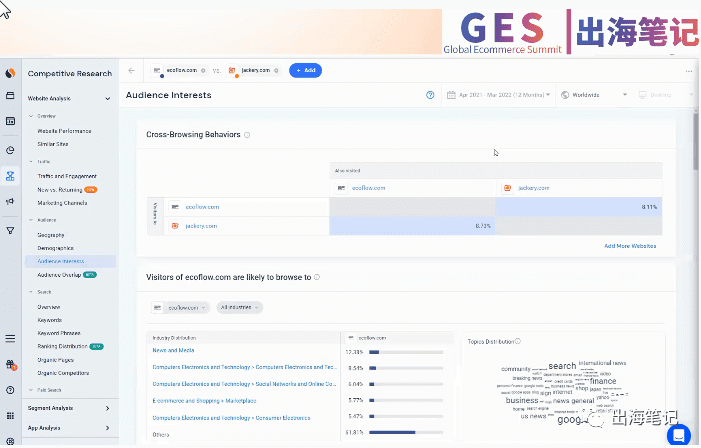Open Consumer Electronics industry link
This screenshot has width=701, height=448.
231,418
